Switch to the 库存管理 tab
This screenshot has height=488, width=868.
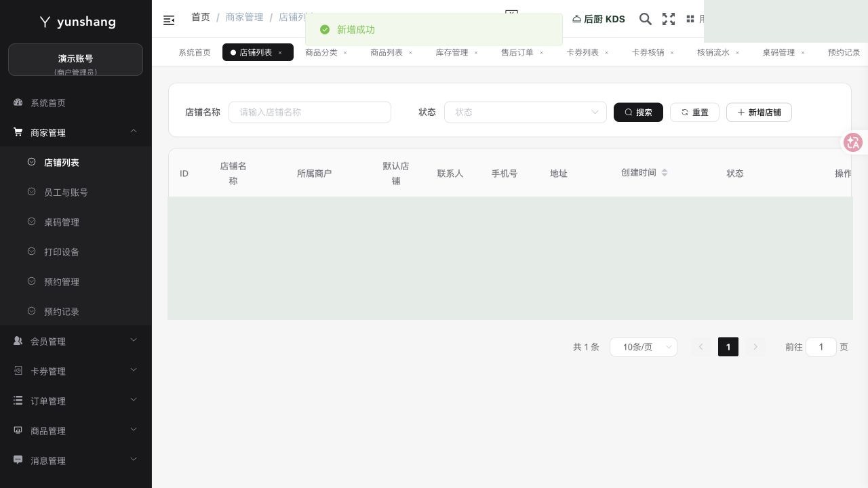[x=452, y=52]
